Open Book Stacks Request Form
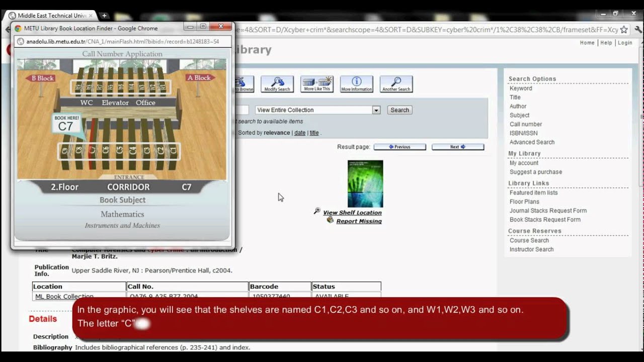 pos(545,220)
